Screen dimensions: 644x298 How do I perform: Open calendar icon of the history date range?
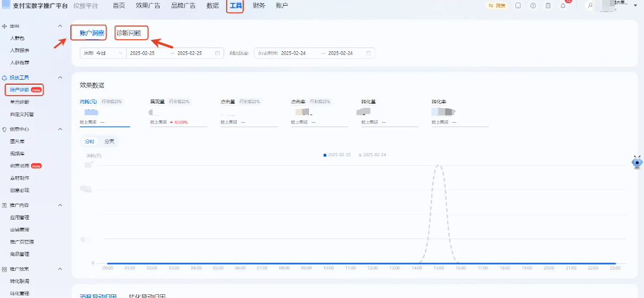point(369,53)
